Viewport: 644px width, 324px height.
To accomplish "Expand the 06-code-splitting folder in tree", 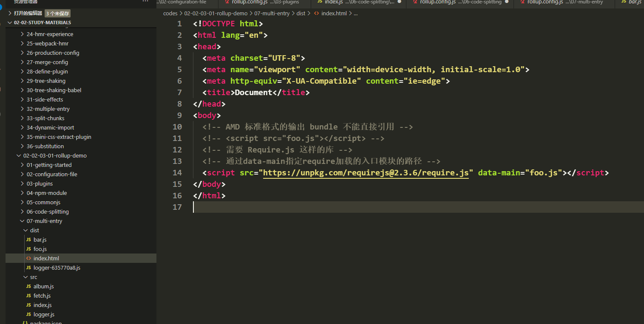I will (48, 212).
